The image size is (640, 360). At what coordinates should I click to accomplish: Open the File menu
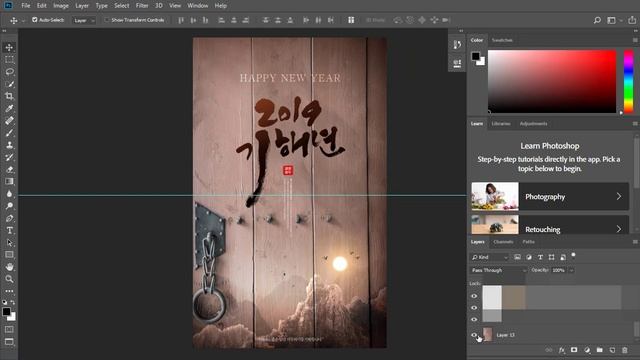[x=26, y=6]
